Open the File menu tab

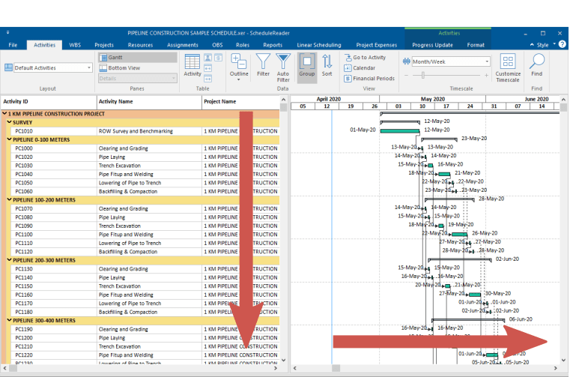13,45
